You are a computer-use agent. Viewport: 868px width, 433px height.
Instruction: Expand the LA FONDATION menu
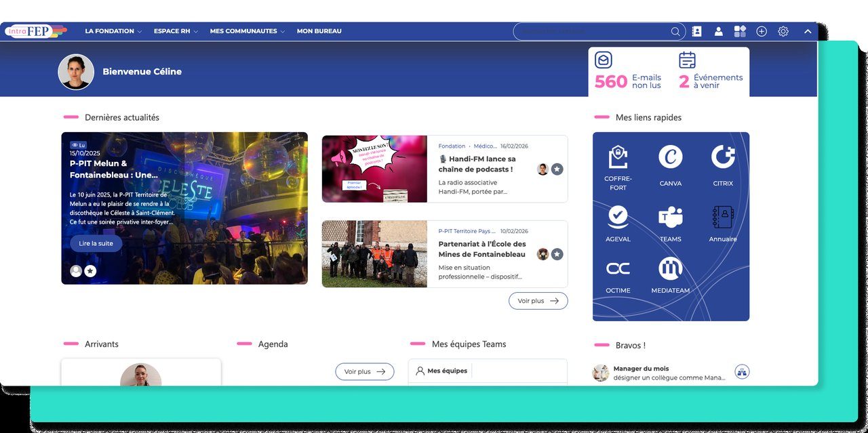pos(113,31)
